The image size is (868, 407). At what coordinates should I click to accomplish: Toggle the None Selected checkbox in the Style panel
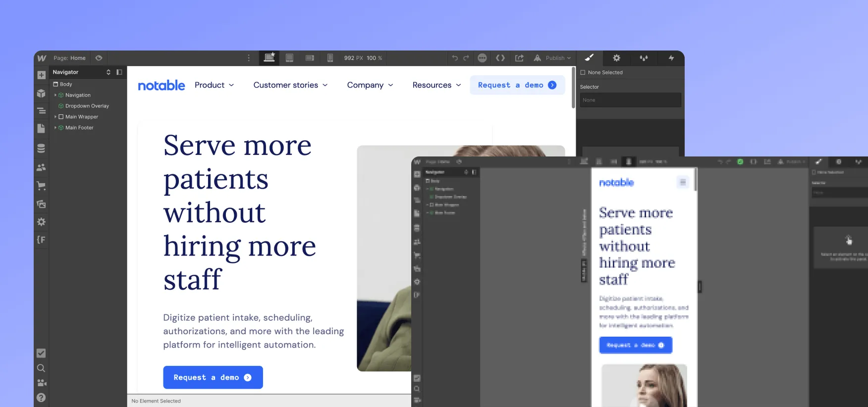pyautogui.click(x=583, y=72)
